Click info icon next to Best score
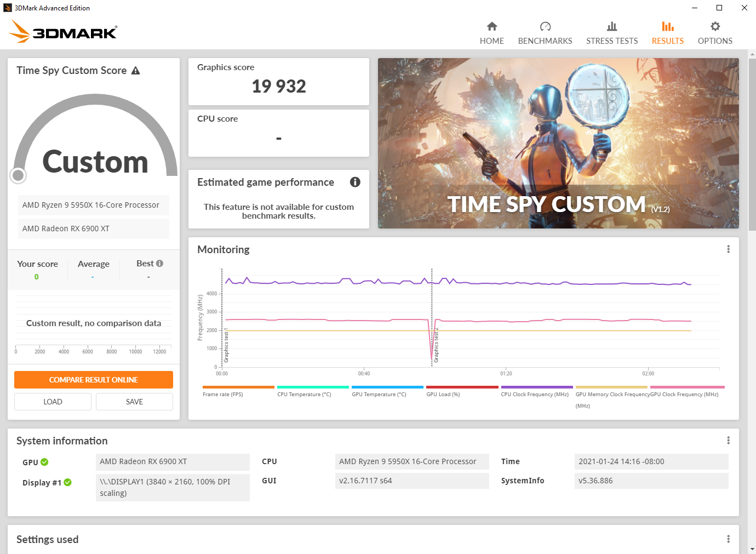Viewport: 756px width, 554px height. tap(160, 264)
